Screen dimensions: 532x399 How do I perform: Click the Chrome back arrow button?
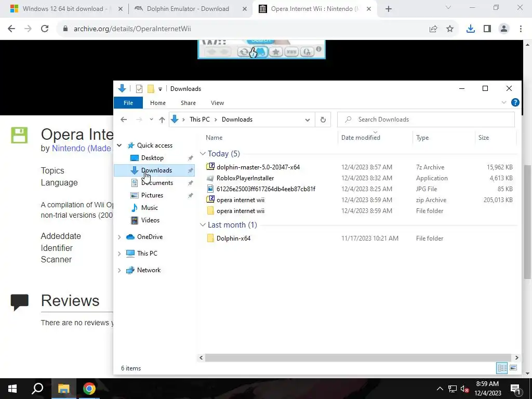pos(11,29)
